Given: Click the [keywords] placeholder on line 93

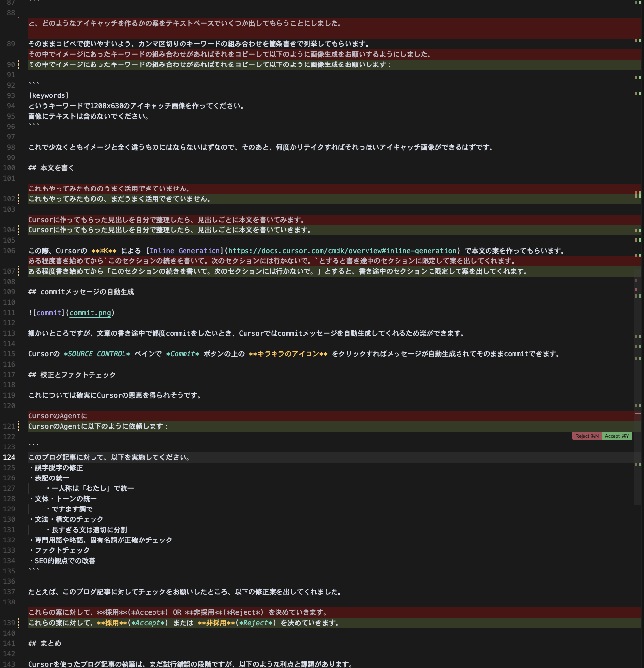Looking at the screenshot, I should [49, 95].
